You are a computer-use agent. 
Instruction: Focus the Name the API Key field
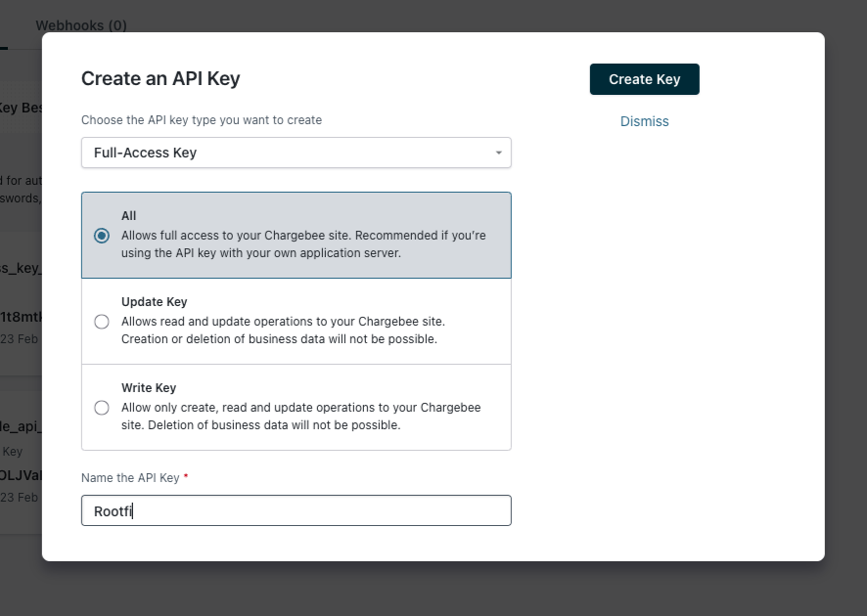(x=297, y=510)
